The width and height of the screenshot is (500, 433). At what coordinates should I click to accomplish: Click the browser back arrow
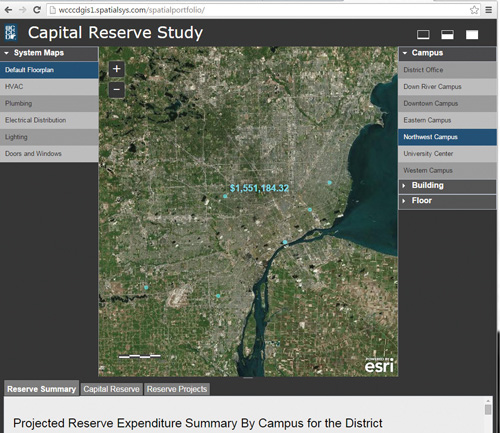coord(8,10)
